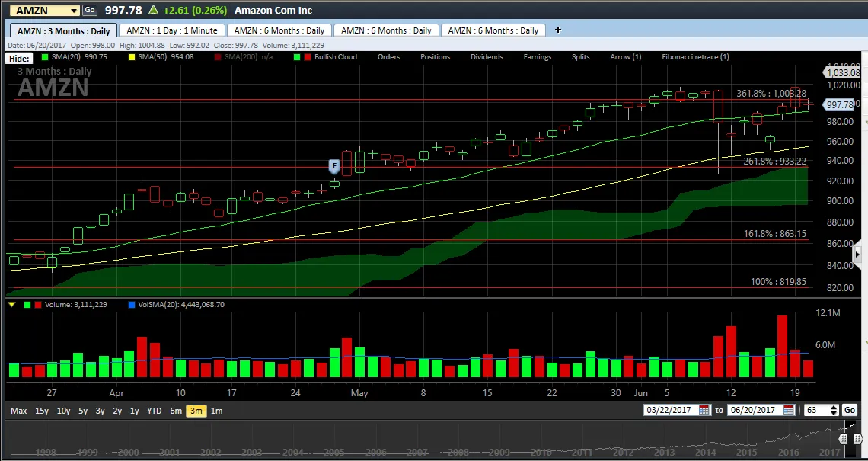Select the YTD time range
868x461 pixels.
tap(155, 411)
